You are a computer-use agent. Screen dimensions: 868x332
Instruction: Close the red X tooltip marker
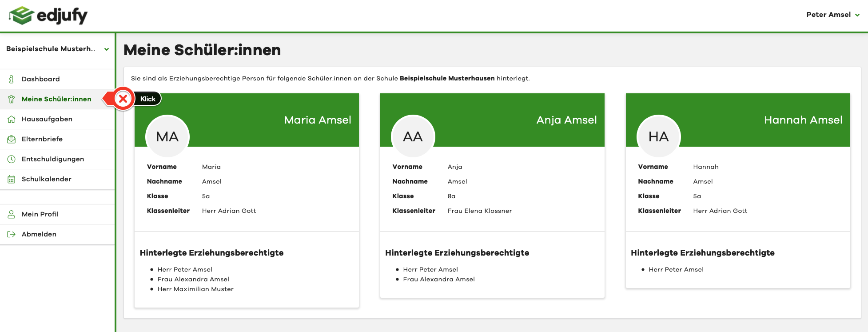coord(123,99)
